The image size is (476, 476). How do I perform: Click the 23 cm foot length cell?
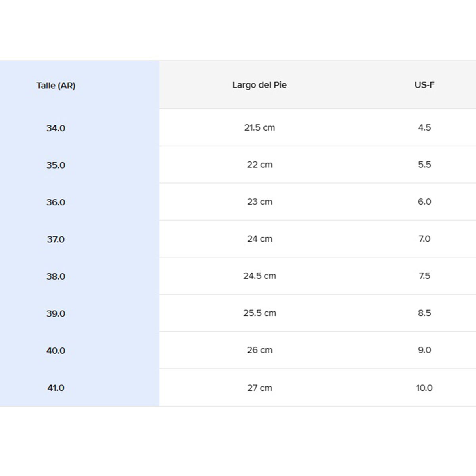click(259, 202)
